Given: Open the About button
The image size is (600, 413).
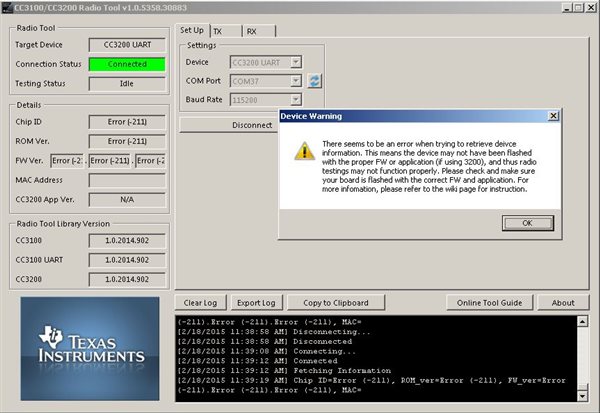Looking at the screenshot, I should pos(563,303).
